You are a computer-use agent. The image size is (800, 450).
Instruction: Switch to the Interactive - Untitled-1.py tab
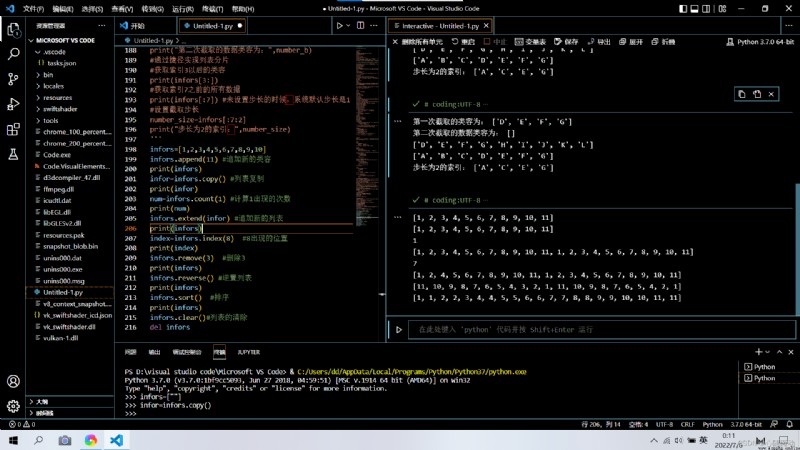click(x=440, y=26)
